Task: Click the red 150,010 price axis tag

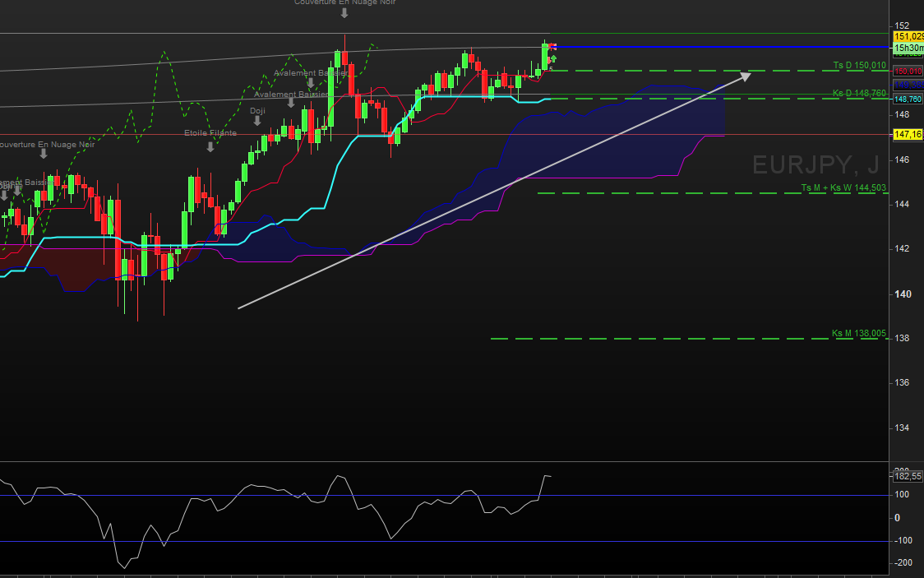Action: (x=908, y=72)
